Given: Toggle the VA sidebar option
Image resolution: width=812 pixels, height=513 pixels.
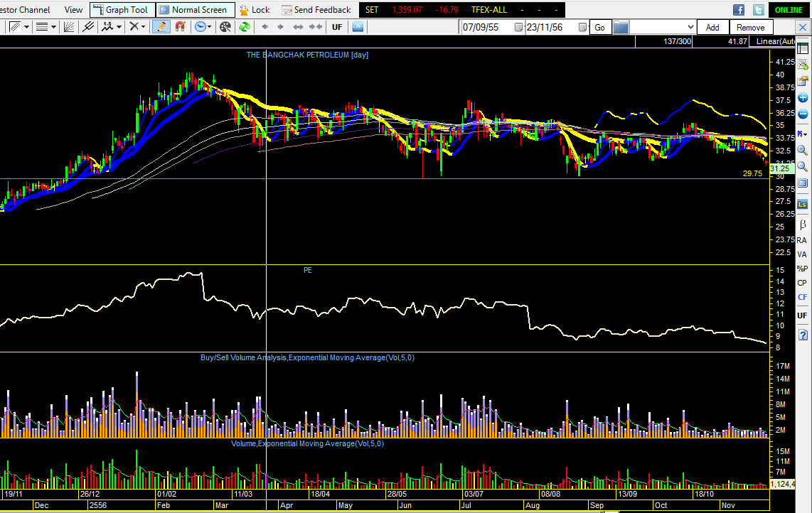Looking at the screenshot, I should pyautogui.click(x=802, y=254).
